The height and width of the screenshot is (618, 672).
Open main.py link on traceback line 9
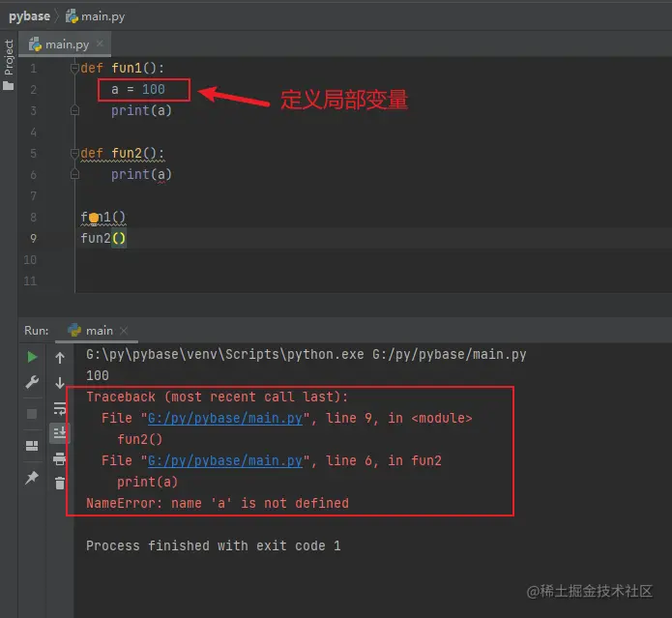(225, 418)
